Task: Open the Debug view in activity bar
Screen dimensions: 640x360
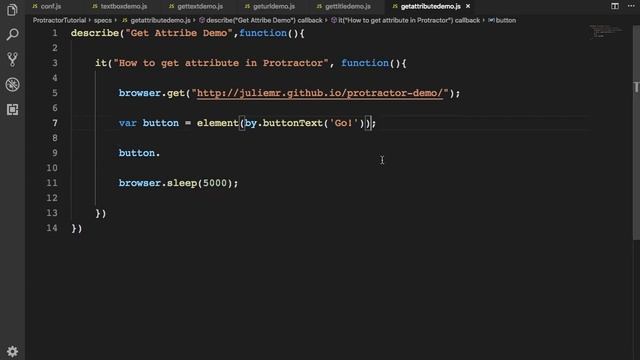Action: [x=12, y=84]
